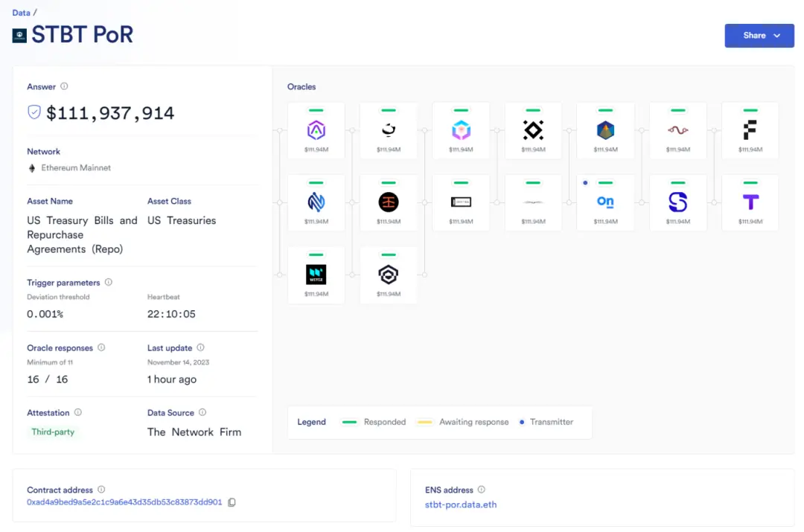Open the Trigger parameters info icon
This screenshot has width=804, height=532.
pyautogui.click(x=108, y=283)
